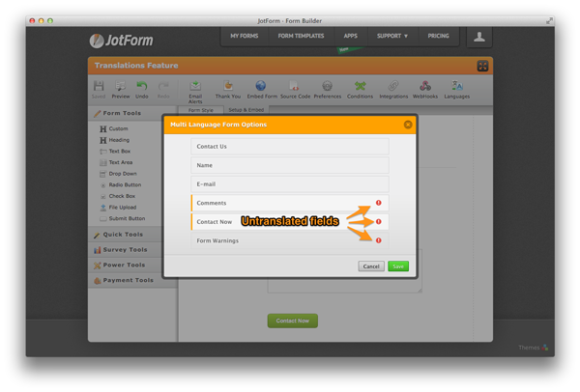The width and height of the screenshot is (580, 392).
Task: Expand the Power Tools section
Action: (x=126, y=265)
